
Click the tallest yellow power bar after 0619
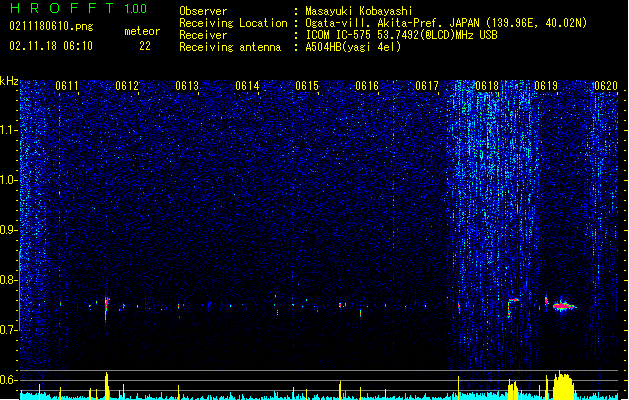[x=563, y=385]
